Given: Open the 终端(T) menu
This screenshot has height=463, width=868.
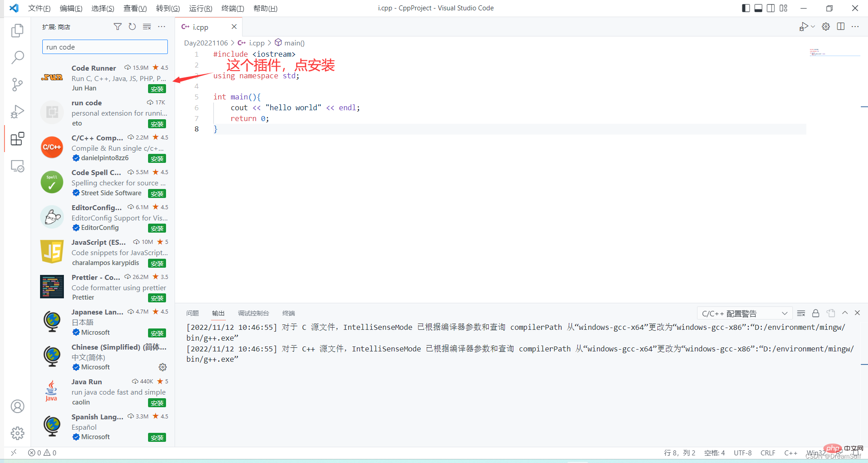Looking at the screenshot, I should (233, 8).
